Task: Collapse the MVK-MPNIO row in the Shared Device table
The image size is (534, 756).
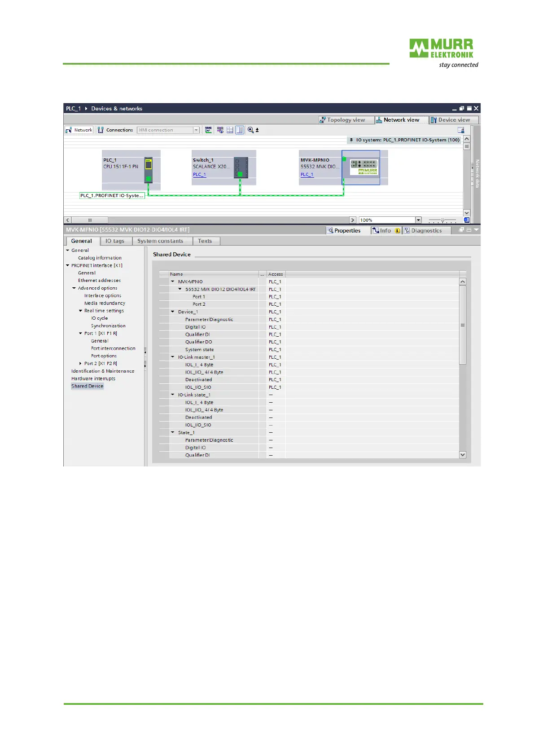Action: [173, 282]
